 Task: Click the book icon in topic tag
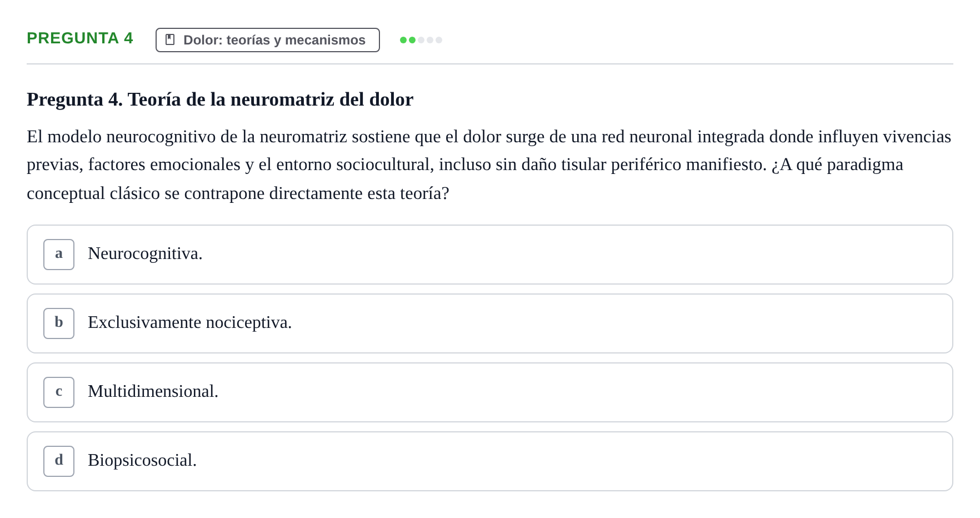[x=170, y=39]
